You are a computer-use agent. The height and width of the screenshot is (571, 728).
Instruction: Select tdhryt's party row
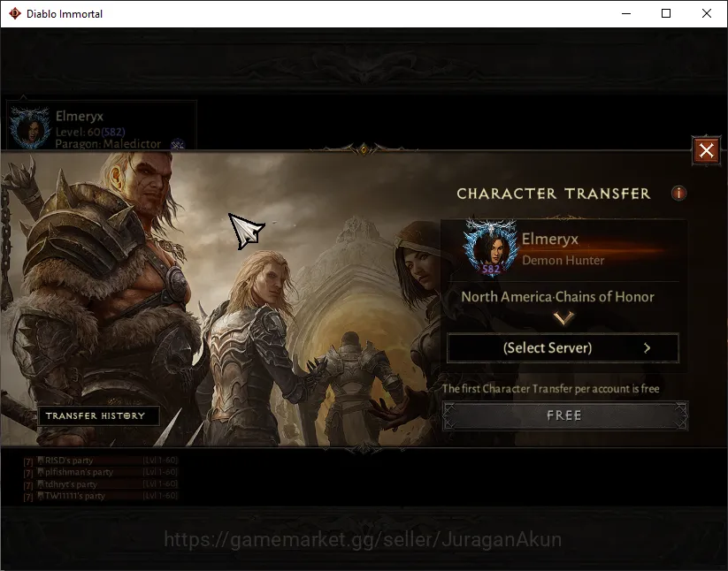coord(101,484)
